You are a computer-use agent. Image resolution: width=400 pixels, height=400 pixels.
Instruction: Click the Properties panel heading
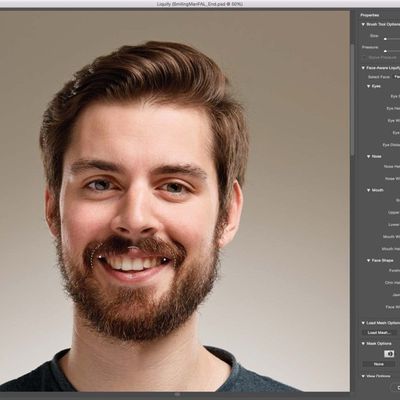click(x=369, y=15)
